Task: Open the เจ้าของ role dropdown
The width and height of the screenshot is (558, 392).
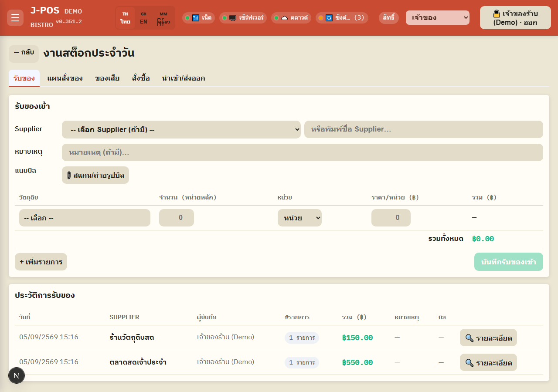Action: (x=438, y=18)
